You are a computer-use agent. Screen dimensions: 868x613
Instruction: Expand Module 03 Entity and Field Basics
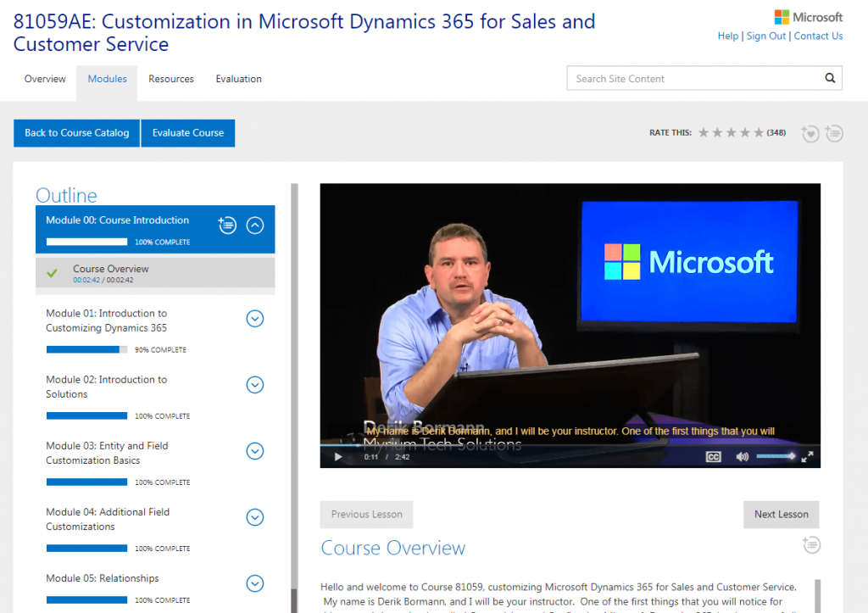254,451
